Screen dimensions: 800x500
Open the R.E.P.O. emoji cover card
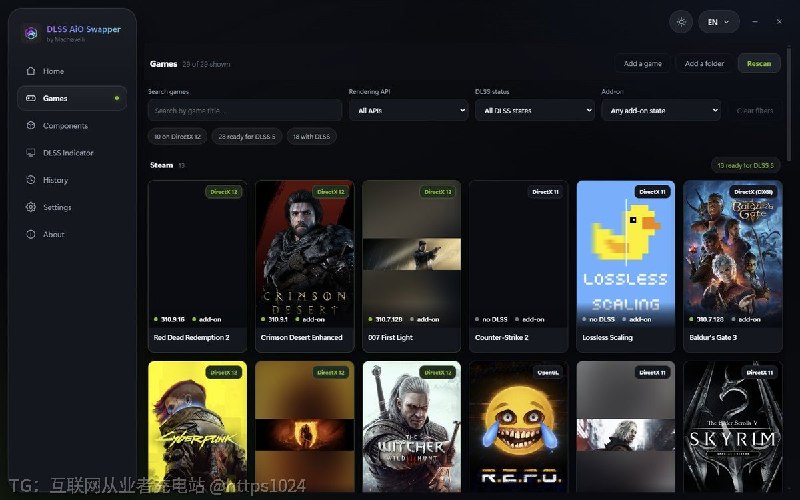coord(518,427)
